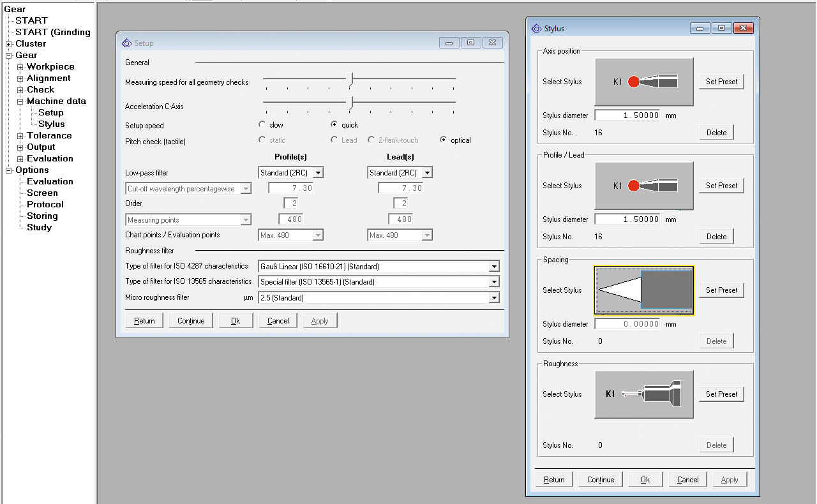817x504 pixels.
Task: Click the Stylus window title icon
Action: (536, 28)
